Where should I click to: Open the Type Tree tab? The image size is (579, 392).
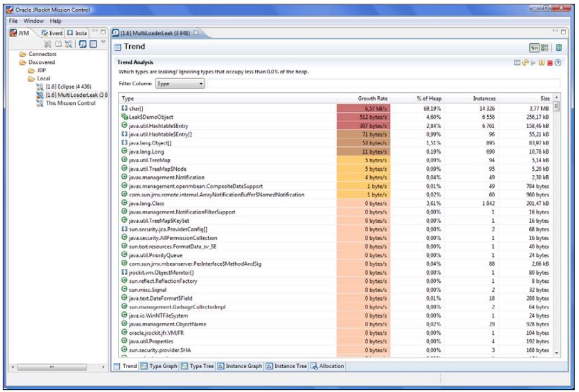click(197, 366)
